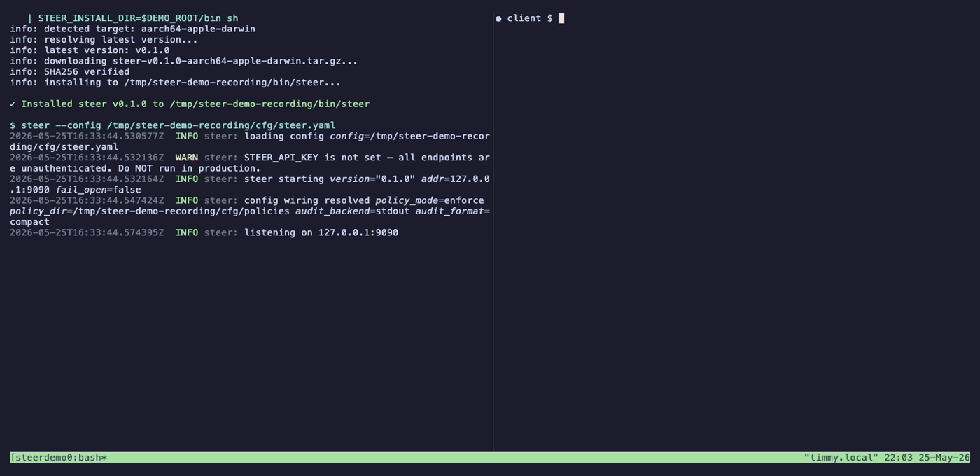The width and height of the screenshot is (980, 476).
Task: Click the audit_backend=stdout text
Action: [353, 211]
